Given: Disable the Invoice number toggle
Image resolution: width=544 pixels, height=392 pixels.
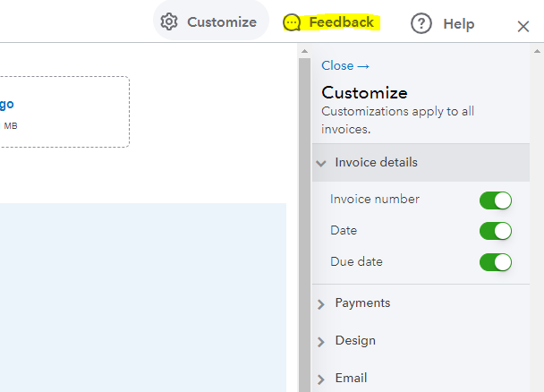Looking at the screenshot, I should (x=496, y=200).
